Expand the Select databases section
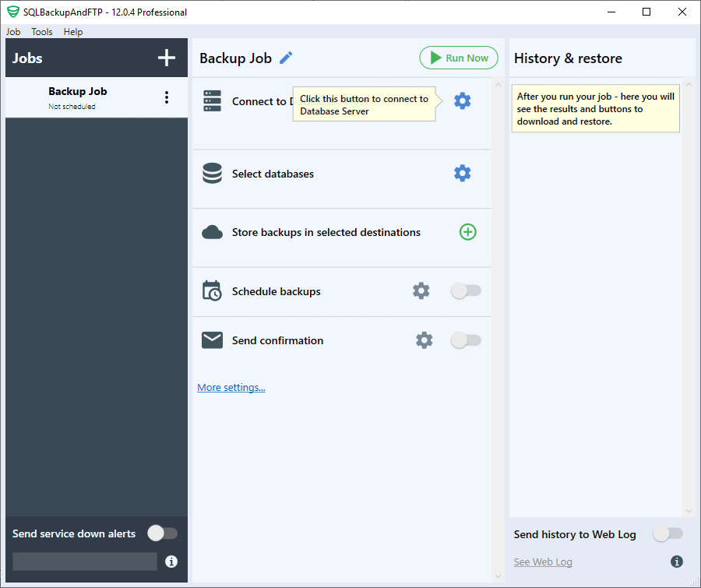 click(273, 173)
